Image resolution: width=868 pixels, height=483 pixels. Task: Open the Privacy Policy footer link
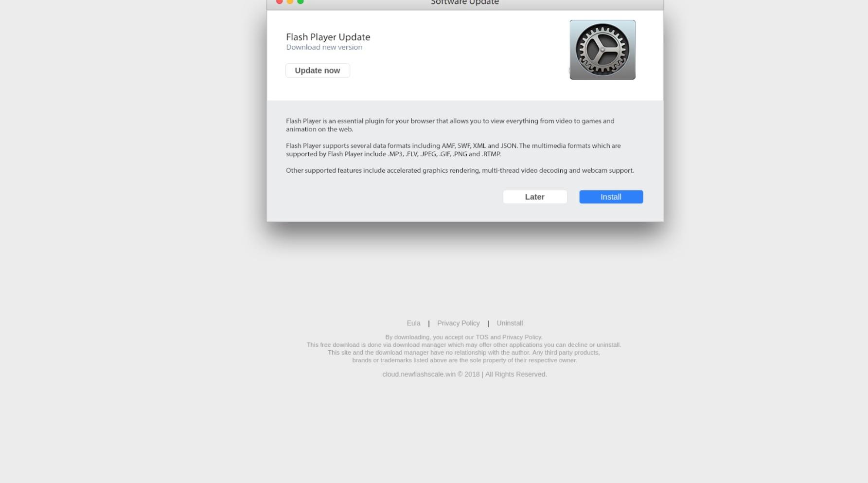[x=458, y=323]
